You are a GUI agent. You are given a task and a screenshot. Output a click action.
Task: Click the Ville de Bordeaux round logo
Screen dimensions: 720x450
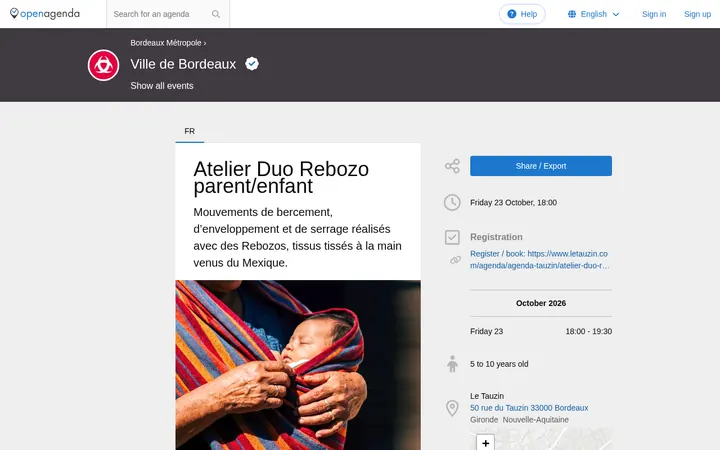(x=103, y=65)
